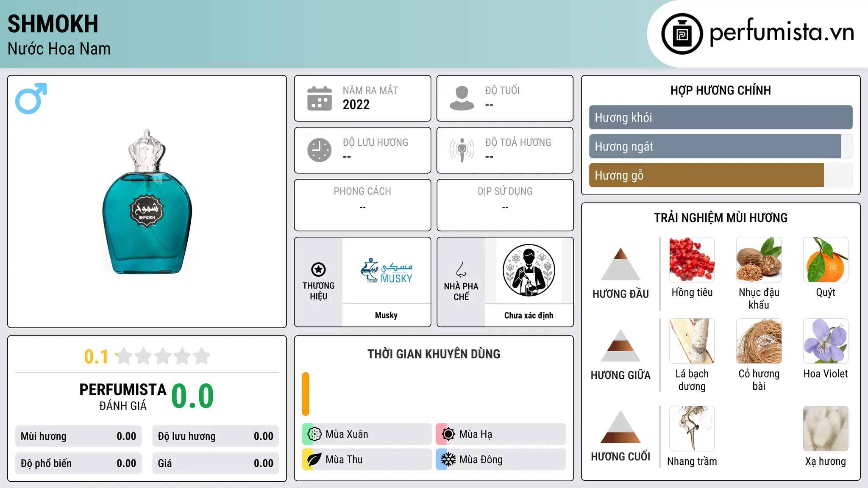Select the Hoa Violet note thumbnail

(826, 341)
